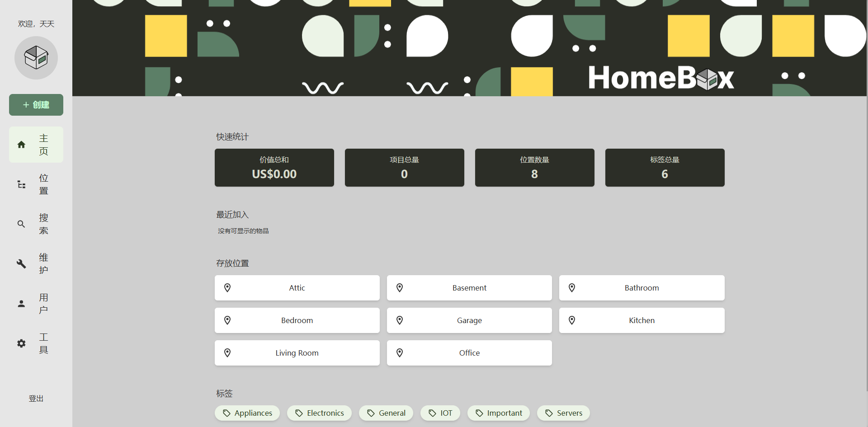Select the Appliances label text

click(253, 413)
